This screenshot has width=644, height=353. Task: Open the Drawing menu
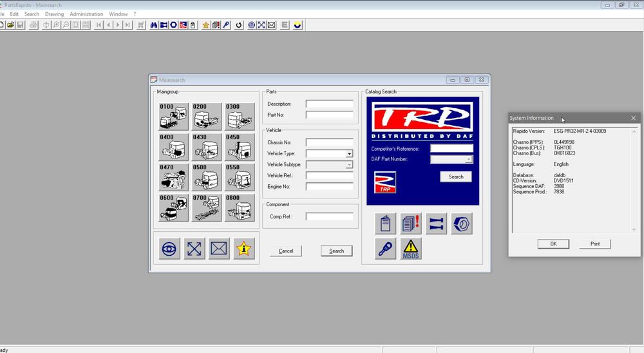tap(54, 14)
